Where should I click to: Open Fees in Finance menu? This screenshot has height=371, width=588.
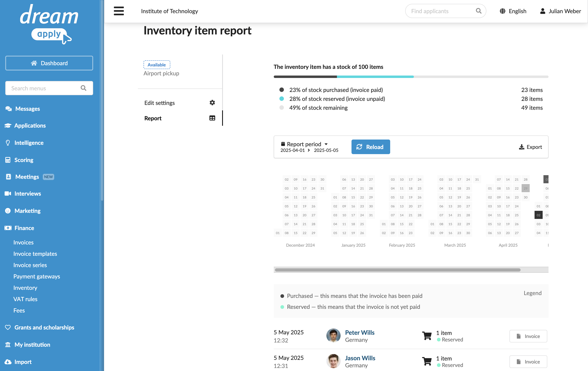pos(19,311)
